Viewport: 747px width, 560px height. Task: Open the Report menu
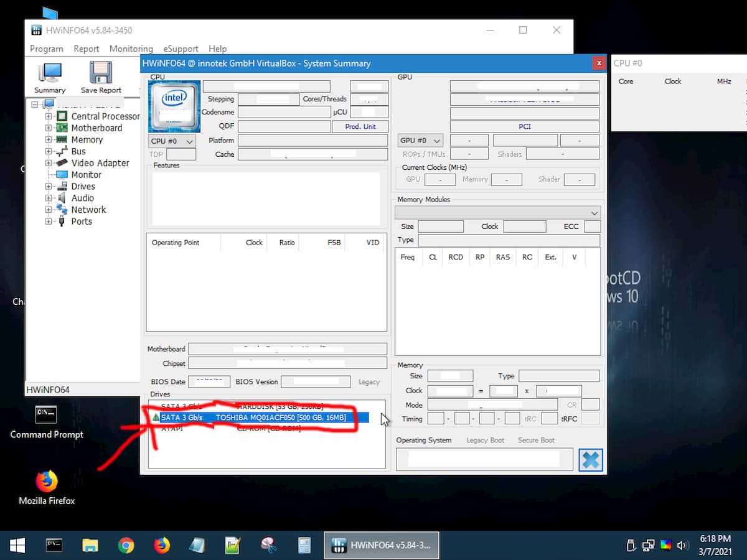(x=87, y=49)
